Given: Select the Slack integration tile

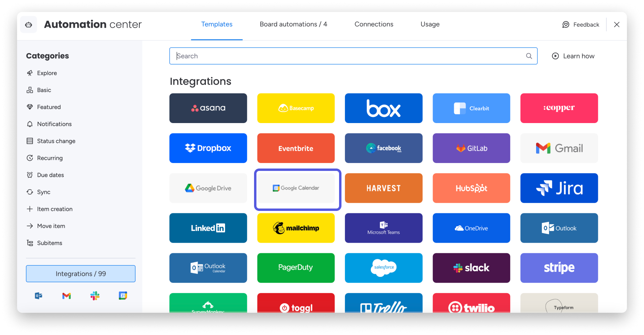Looking at the screenshot, I should coord(471,268).
